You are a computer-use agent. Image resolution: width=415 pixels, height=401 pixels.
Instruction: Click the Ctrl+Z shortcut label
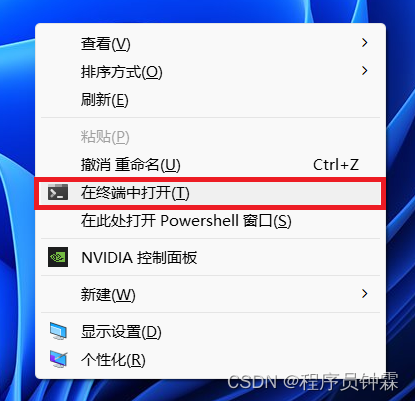pyautogui.click(x=336, y=165)
